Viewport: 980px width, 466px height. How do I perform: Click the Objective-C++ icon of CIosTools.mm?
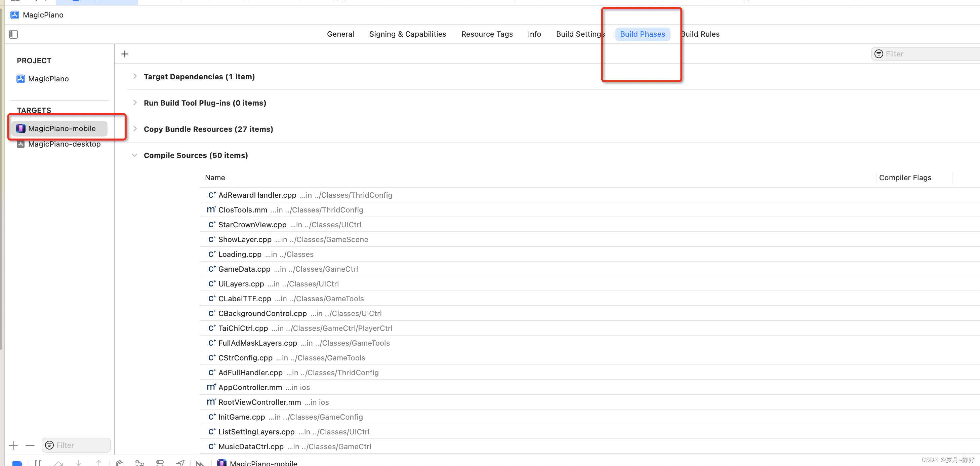[x=211, y=210]
